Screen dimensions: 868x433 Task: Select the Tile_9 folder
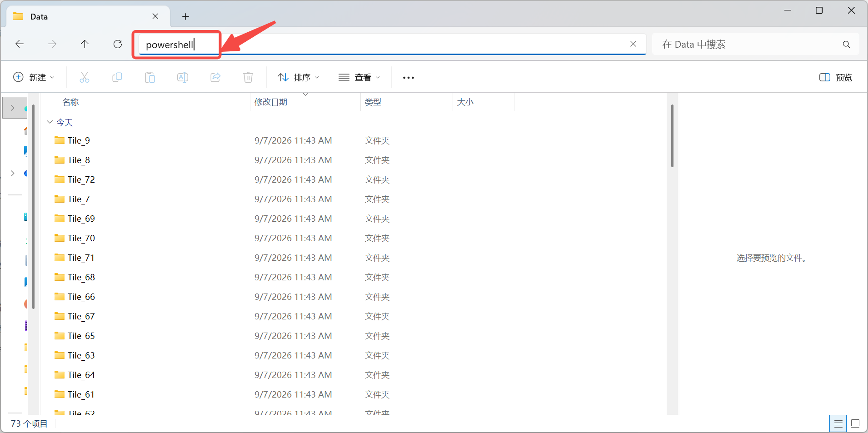79,140
